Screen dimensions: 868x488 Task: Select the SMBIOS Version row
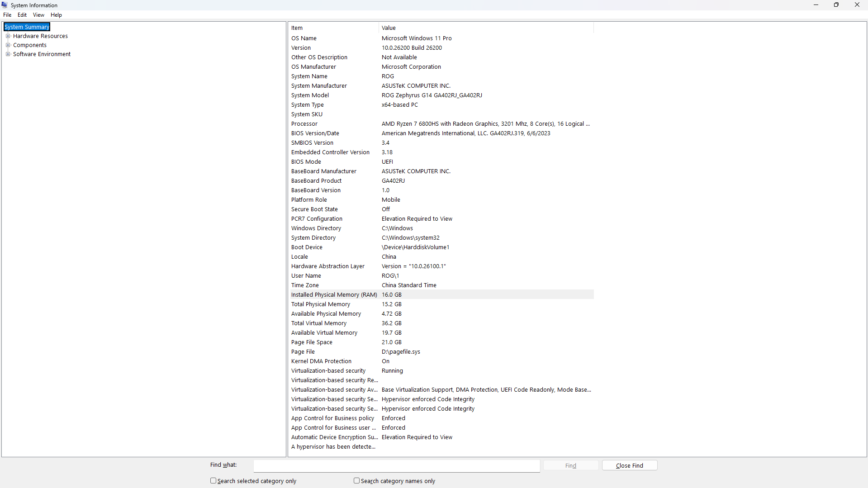(441, 143)
